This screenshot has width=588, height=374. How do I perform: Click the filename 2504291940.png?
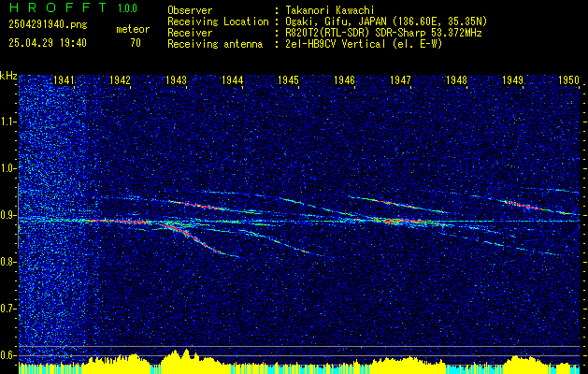coord(48,25)
